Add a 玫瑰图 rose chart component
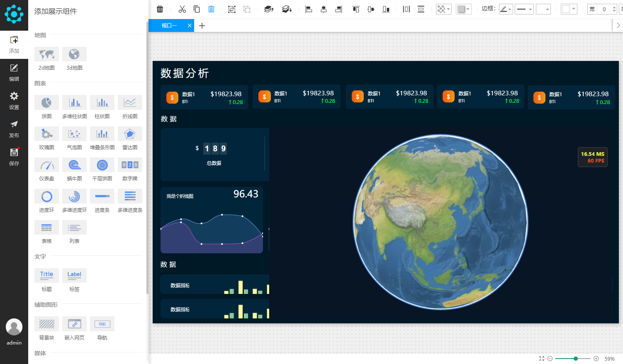The width and height of the screenshot is (623, 364). [46, 138]
